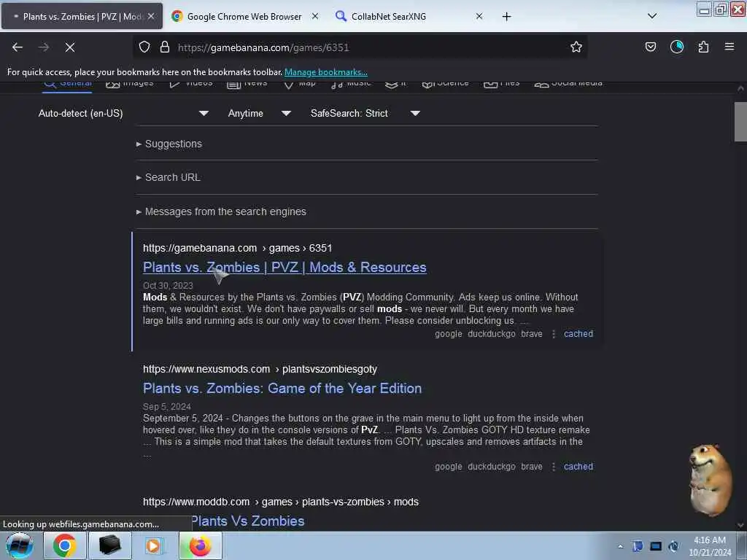
Task: Bookmark this page with the star icon
Action: [x=576, y=47]
